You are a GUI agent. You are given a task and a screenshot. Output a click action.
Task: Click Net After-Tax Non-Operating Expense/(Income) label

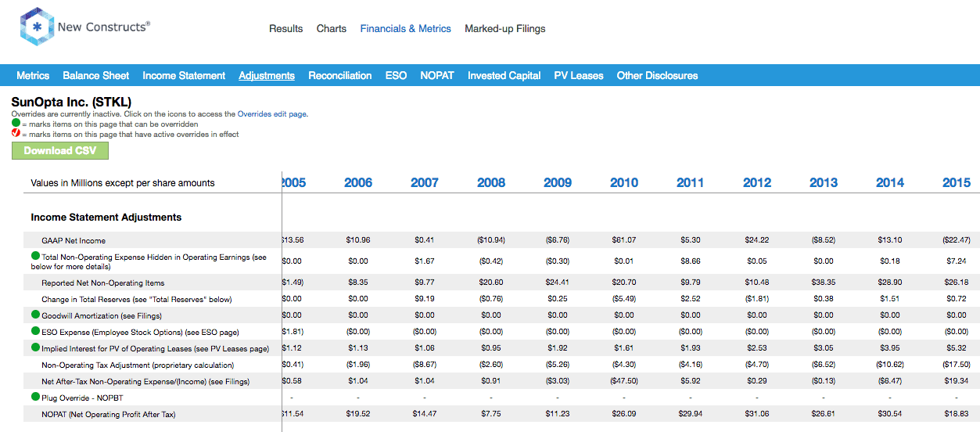pyautogui.click(x=145, y=381)
